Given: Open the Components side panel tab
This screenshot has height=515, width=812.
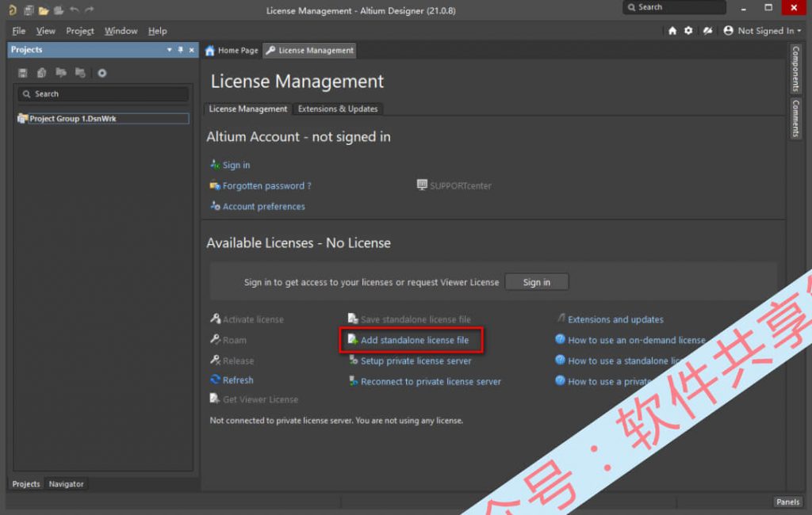Looking at the screenshot, I should pyautogui.click(x=796, y=69).
